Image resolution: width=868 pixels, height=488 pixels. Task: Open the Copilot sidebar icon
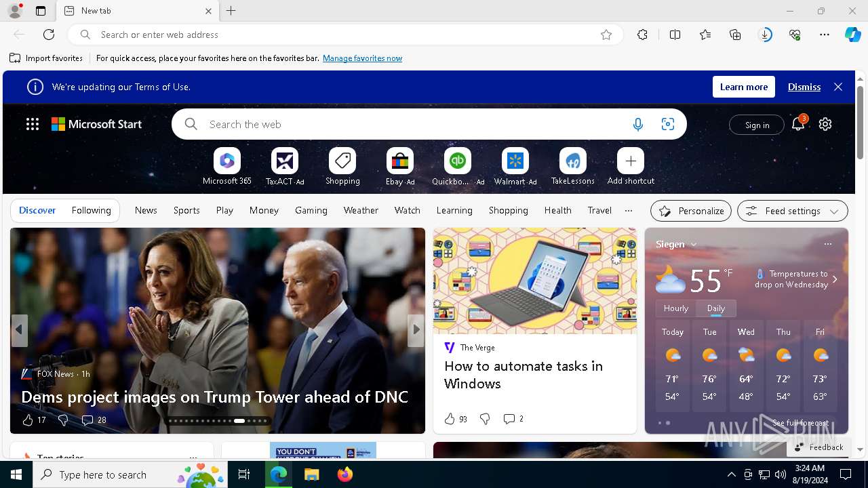(x=852, y=35)
